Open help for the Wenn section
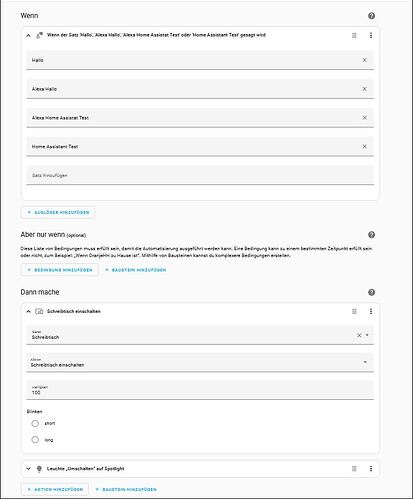 point(371,16)
